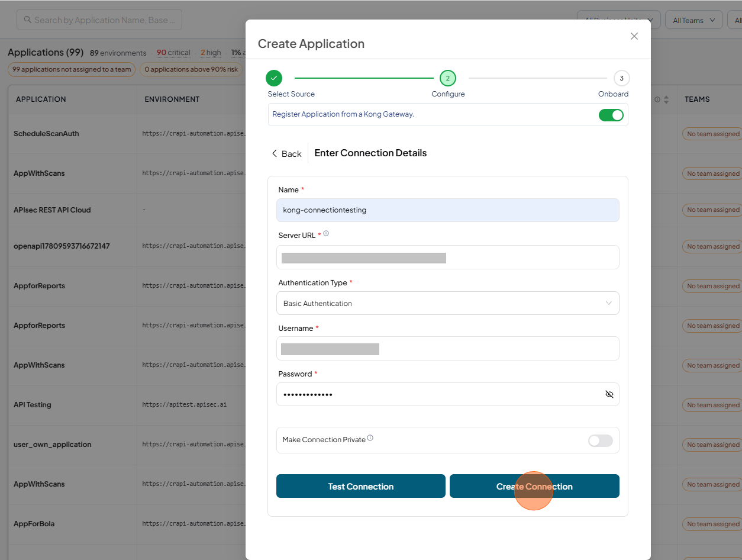This screenshot has height=560, width=742.
Task: Click the Create Connection button
Action: pyautogui.click(x=534, y=486)
